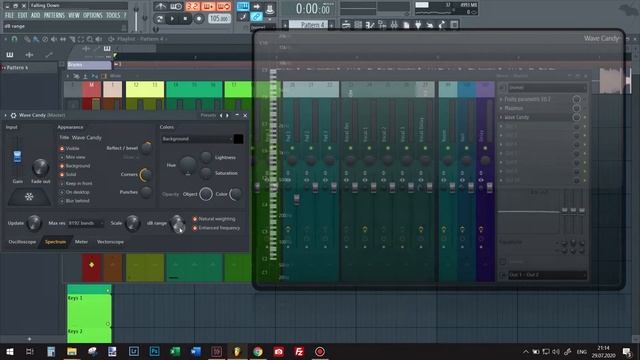Image resolution: width=640 pixels, height=360 pixels.
Task: Switch to the Oscilloscope tab
Action: 22,242
